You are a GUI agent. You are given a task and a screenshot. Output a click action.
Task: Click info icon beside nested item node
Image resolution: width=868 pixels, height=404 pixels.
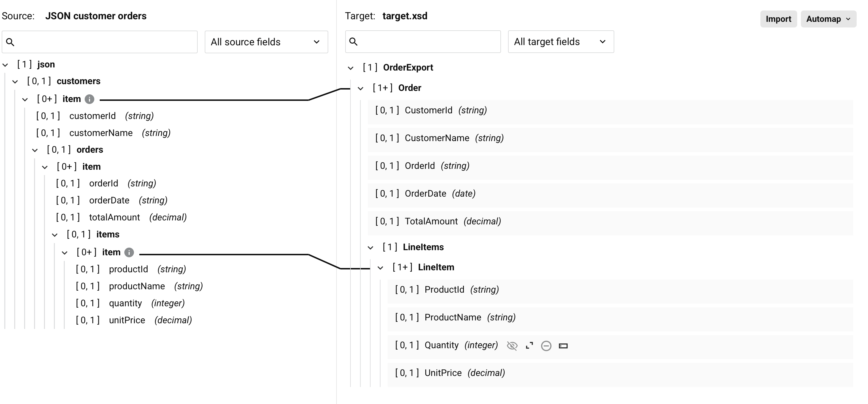pyautogui.click(x=129, y=252)
